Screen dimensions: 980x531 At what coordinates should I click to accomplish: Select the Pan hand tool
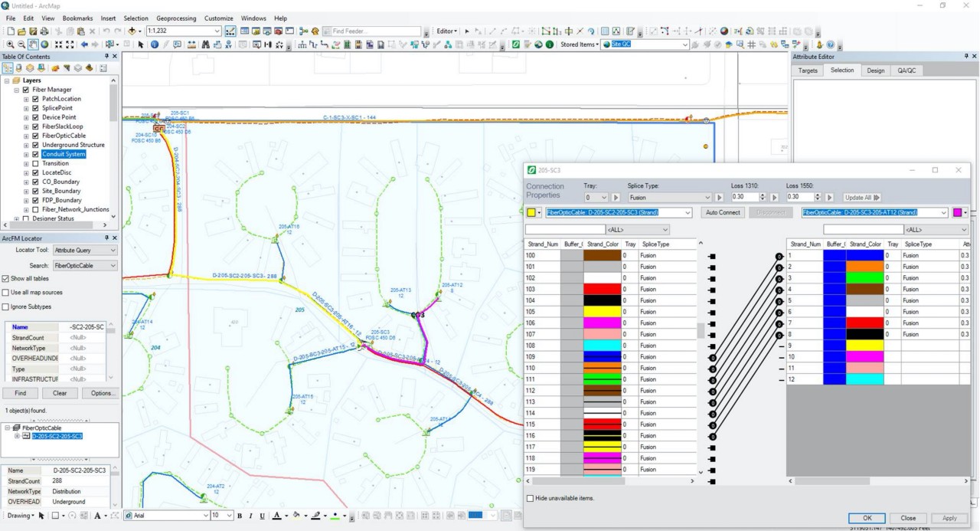[x=34, y=44]
